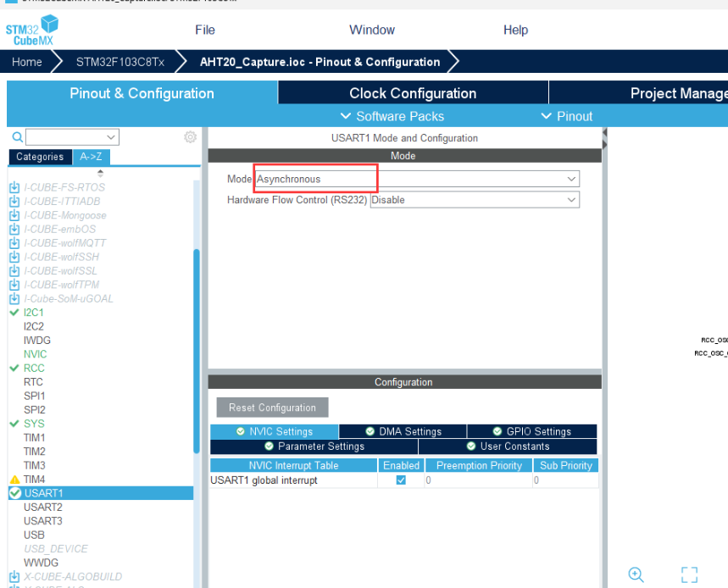728x588 pixels.
Task: Open the NVIC Settings tab
Action: [x=275, y=431]
